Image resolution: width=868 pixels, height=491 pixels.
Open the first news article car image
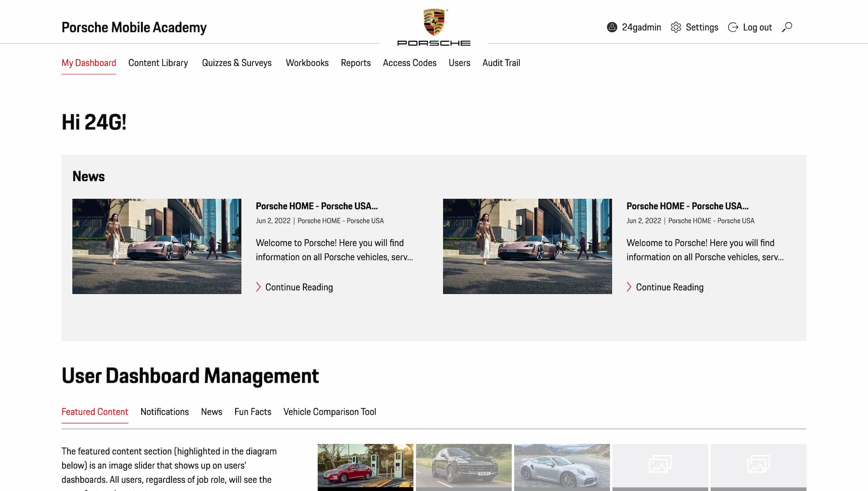[157, 246]
